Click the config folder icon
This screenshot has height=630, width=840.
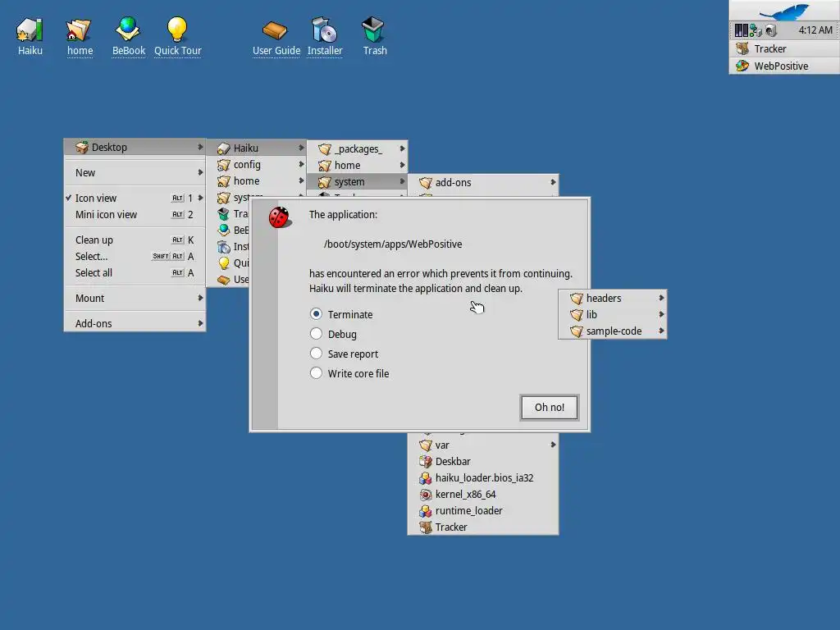coord(223,164)
